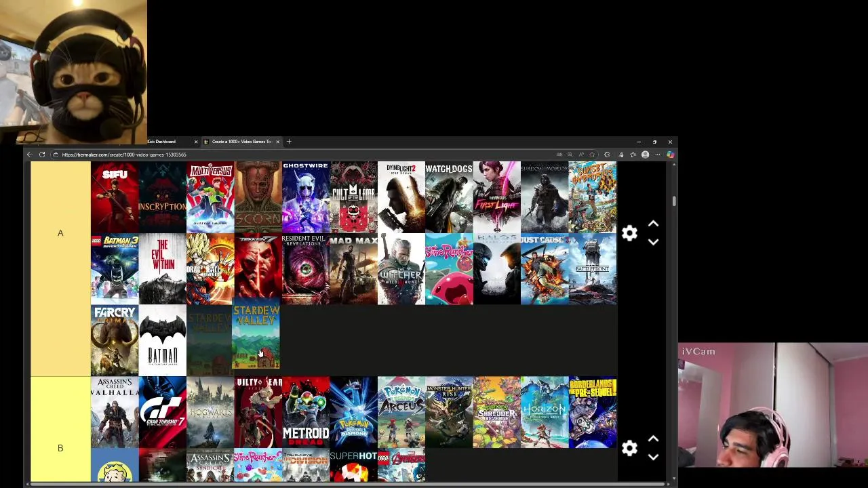The width and height of the screenshot is (868, 488).
Task: Select the Superhot cover
Action: coord(353,466)
